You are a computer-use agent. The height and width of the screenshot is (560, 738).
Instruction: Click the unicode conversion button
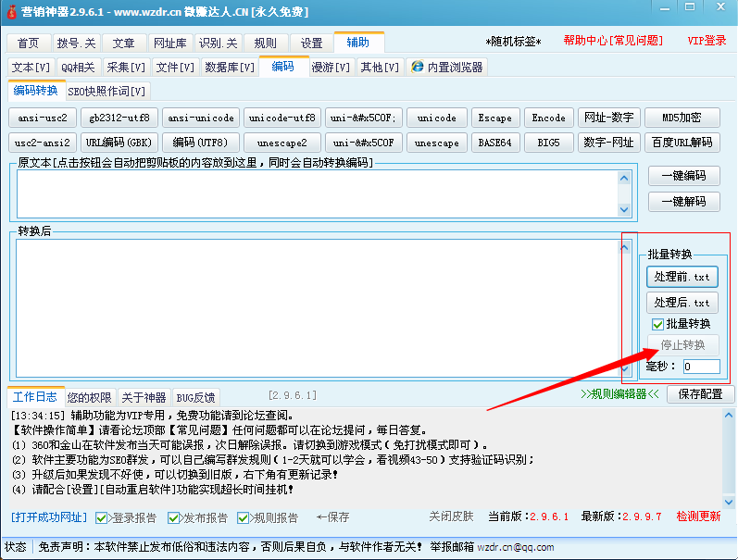coord(437,118)
